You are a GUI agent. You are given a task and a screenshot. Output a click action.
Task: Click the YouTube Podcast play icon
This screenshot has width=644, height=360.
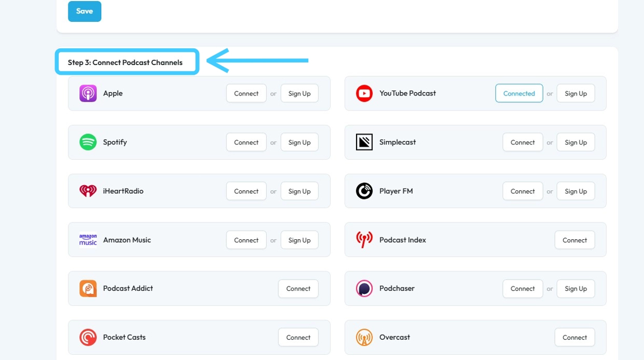point(364,93)
